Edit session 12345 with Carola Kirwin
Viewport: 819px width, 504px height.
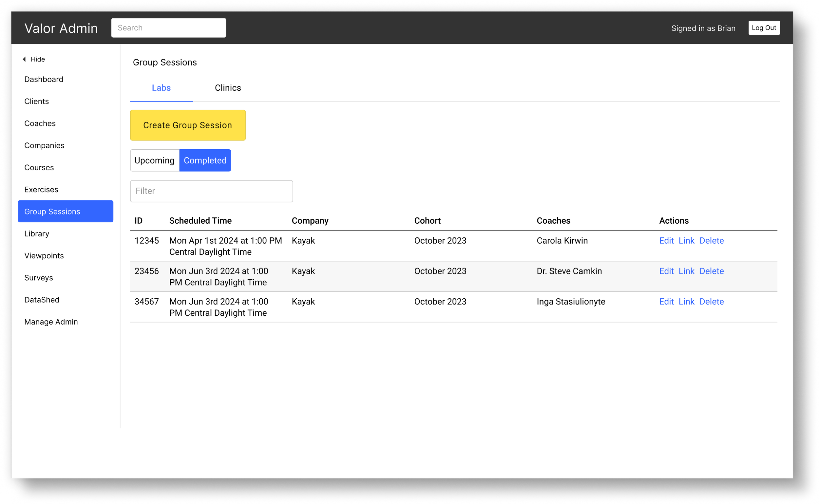[x=666, y=240]
